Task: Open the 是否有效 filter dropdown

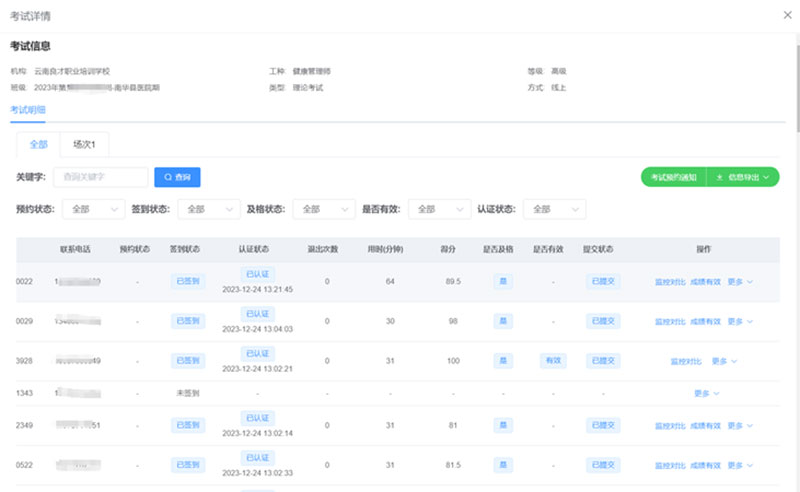Action: (x=436, y=209)
